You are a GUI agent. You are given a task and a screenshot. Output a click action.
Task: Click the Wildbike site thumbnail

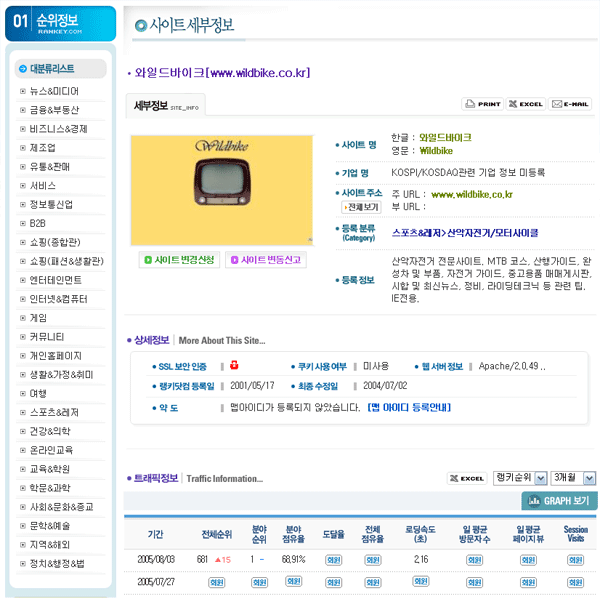click(x=222, y=190)
